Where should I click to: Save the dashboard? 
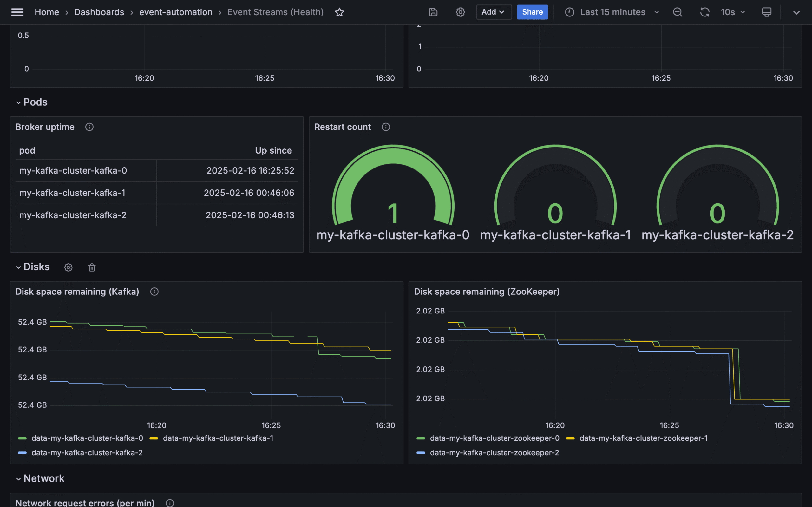[x=433, y=12]
